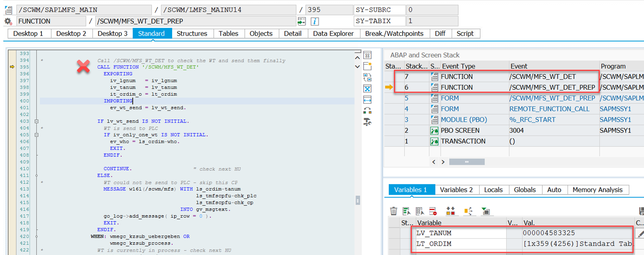
Task: Click the TRANSACTION icon in stack row 1
Action: click(x=434, y=141)
